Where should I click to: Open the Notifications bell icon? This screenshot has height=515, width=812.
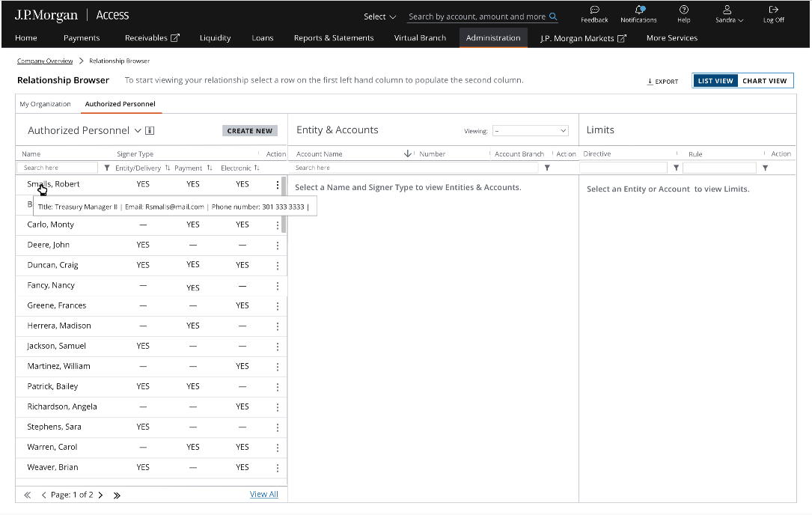point(638,10)
